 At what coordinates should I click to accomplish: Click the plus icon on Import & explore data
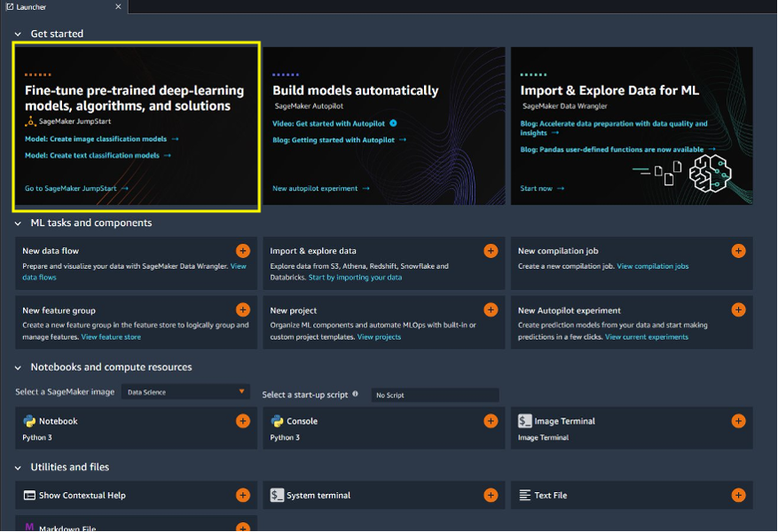(x=491, y=251)
